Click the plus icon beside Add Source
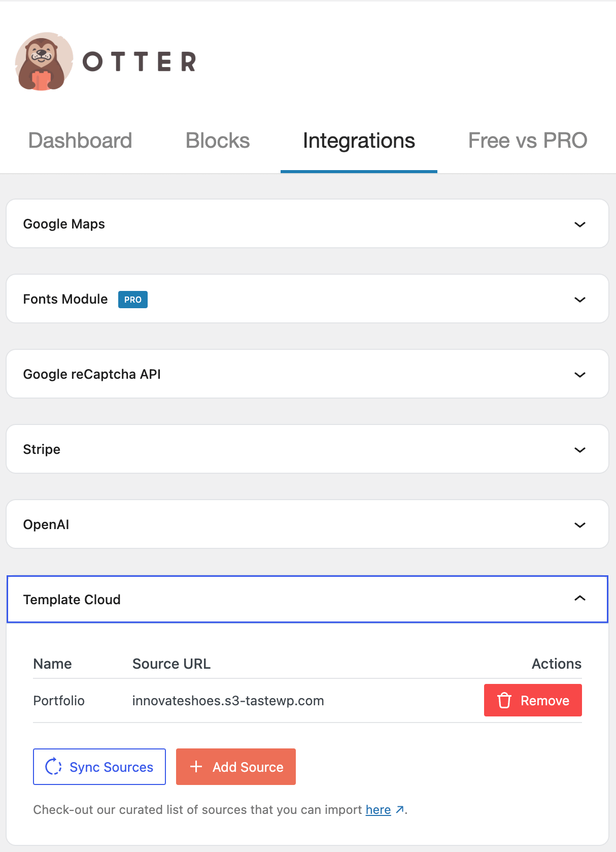Screen dimensions: 616x852 [196, 767]
